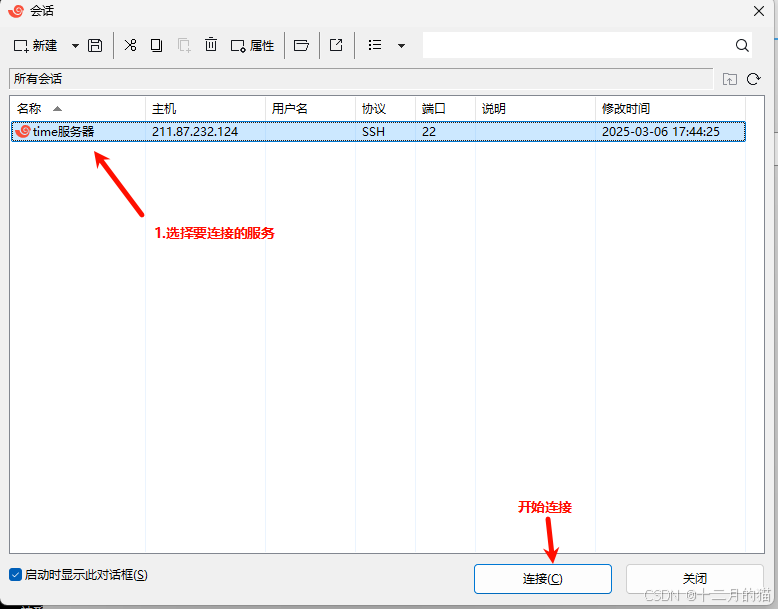The image size is (778, 609).
Task: Click the modified time 2025-03-06 17:44:25
Action: [x=660, y=132]
